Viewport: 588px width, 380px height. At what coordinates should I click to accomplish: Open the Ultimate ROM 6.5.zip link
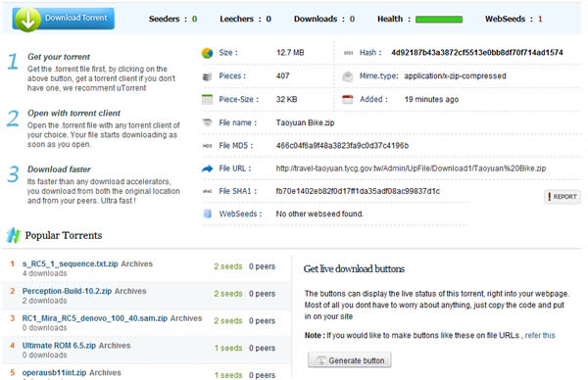point(59,346)
